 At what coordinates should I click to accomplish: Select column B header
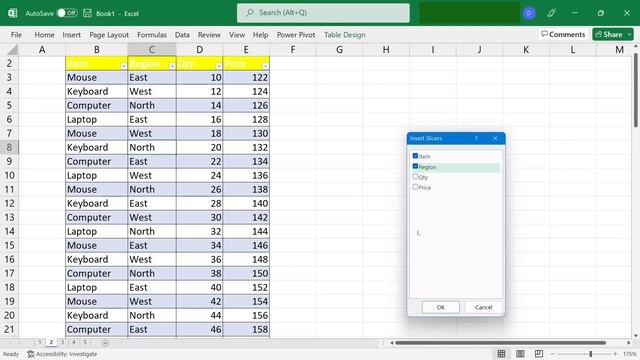click(x=96, y=50)
